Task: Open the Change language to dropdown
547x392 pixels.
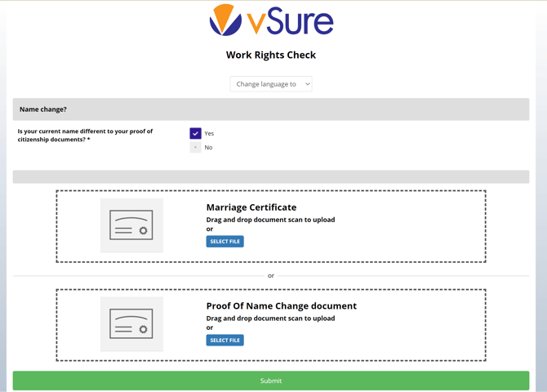Action: 270,84
